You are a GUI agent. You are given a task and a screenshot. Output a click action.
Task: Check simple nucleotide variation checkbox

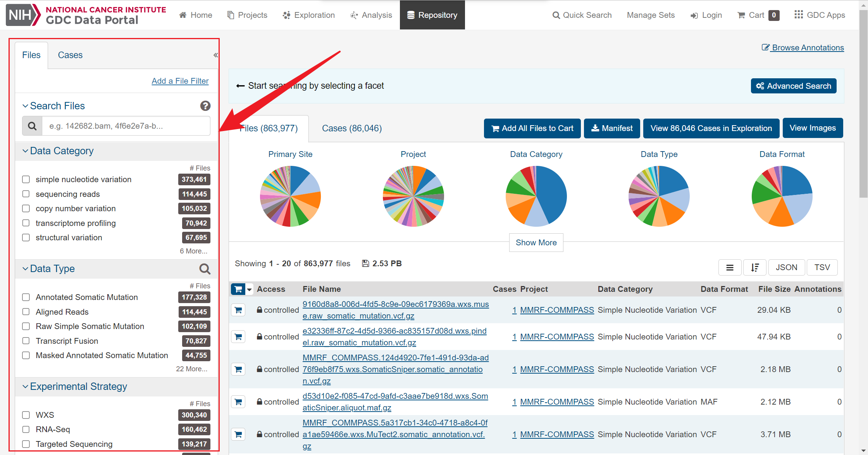(26, 179)
